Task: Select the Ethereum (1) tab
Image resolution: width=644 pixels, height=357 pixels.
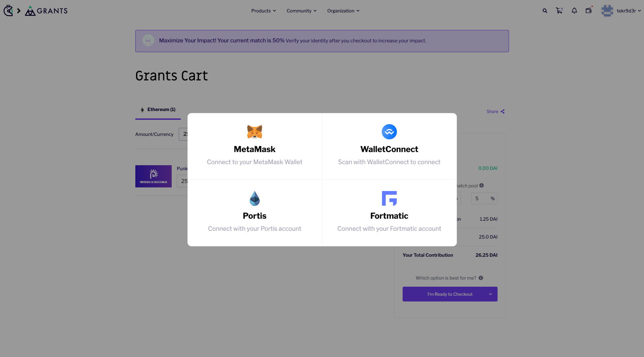Action: [x=158, y=110]
